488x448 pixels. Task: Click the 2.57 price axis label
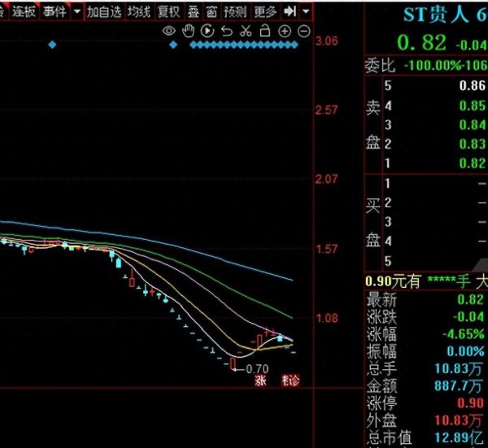click(x=326, y=110)
